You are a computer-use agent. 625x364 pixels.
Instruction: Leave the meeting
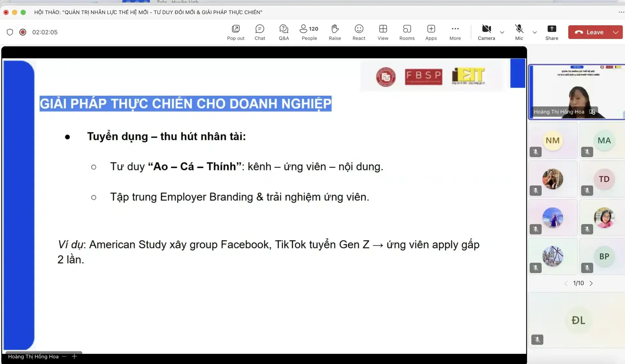point(592,32)
